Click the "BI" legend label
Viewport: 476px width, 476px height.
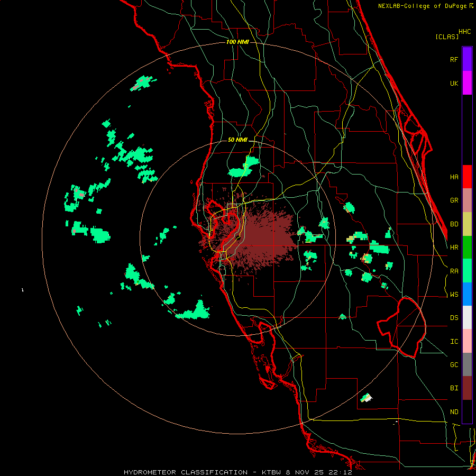click(x=454, y=388)
